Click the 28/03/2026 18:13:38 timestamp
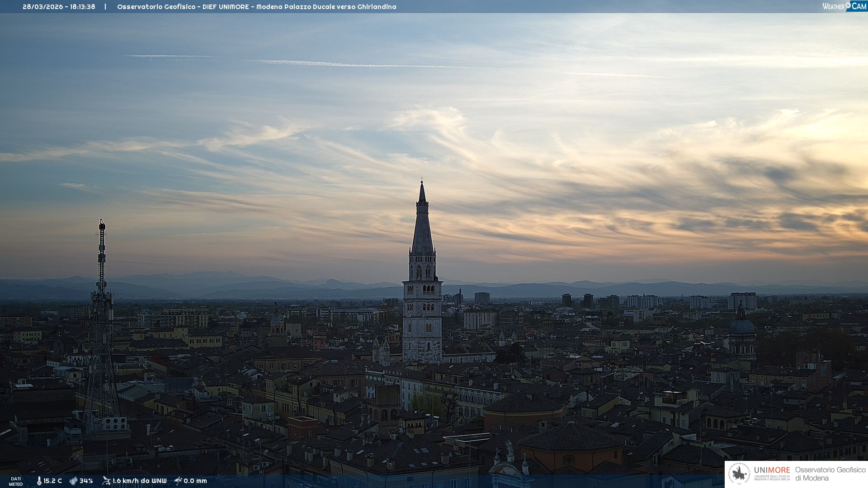 tap(59, 7)
